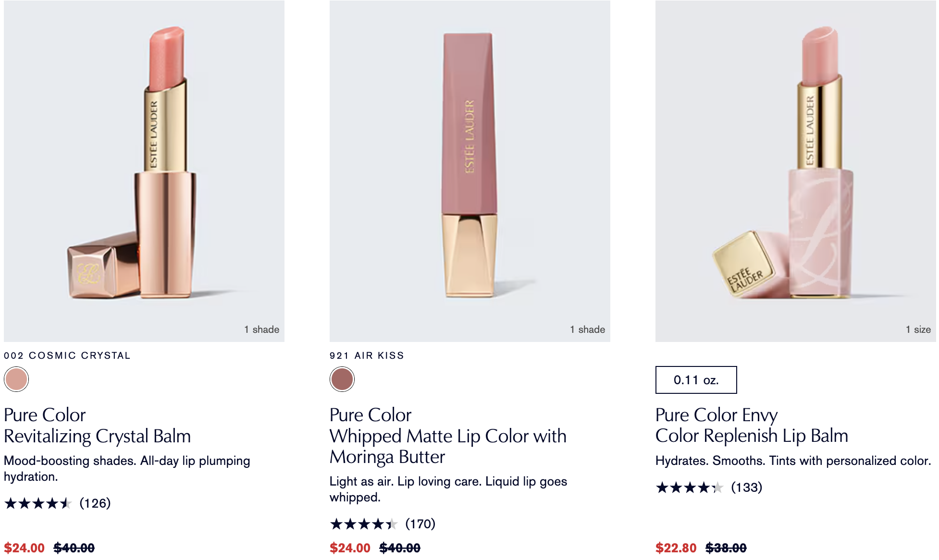The image size is (939, 560).
Task: Click '1 shade' label on Crystal Balm image
Action: click(x=261, y=329)
